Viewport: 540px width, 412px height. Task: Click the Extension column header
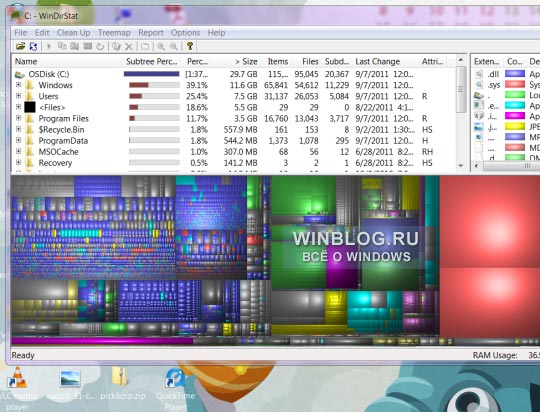(486, 61)
